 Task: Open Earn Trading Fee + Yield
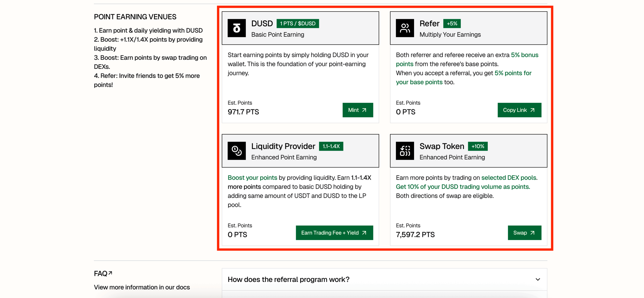tap(334, 233)
